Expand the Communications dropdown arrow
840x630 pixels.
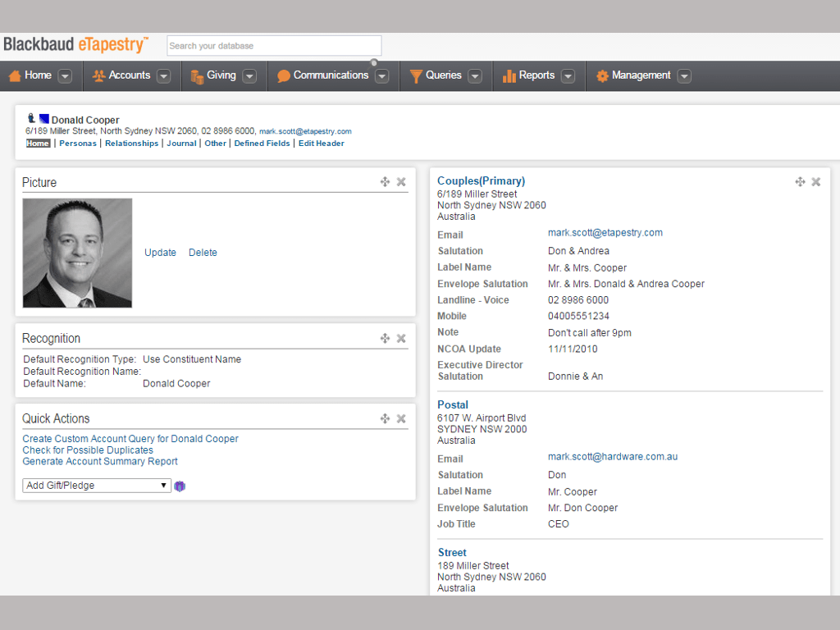381,76
